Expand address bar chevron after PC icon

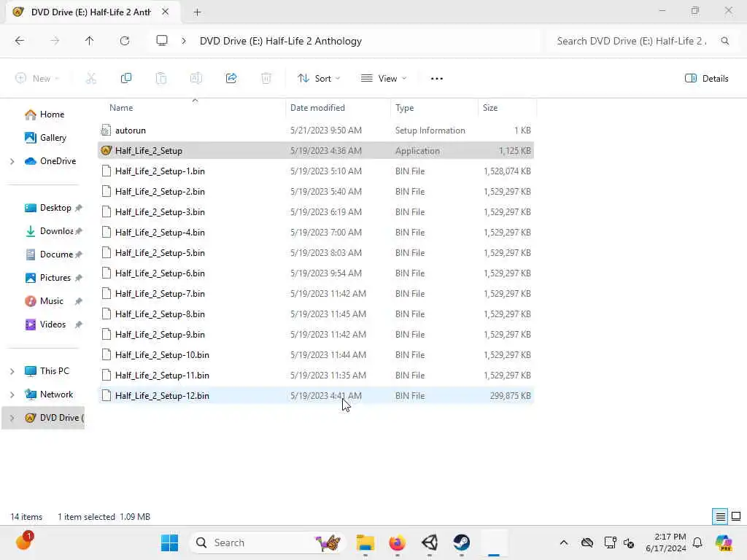coord(184,41)
